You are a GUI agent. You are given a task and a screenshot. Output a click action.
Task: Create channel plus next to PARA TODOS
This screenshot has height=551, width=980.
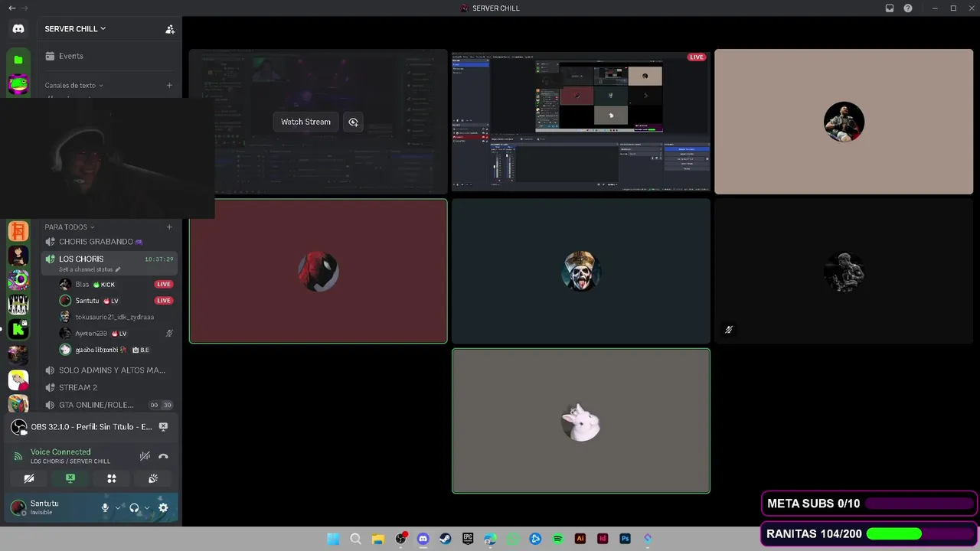[169, 227]
